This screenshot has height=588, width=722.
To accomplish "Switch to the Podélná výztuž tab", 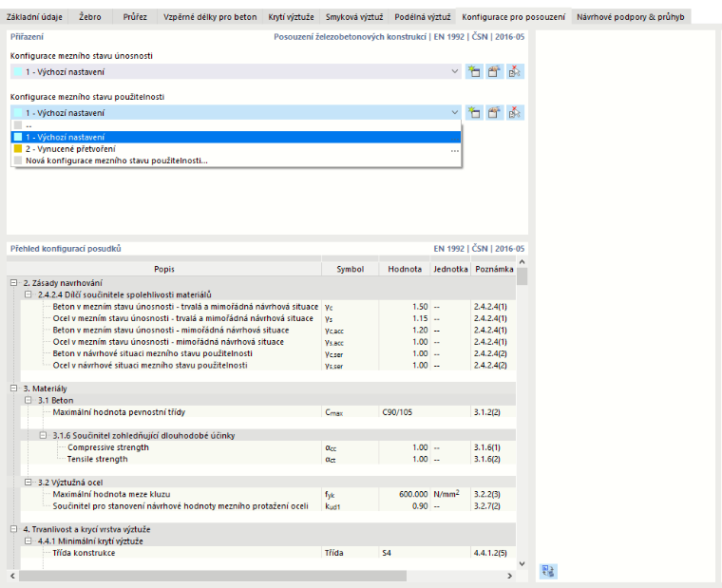I will tap(422, 17).
